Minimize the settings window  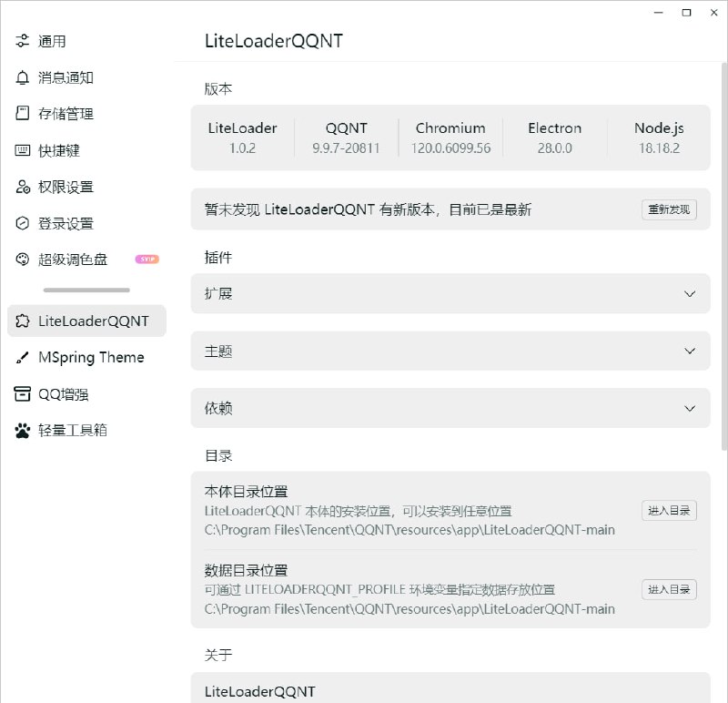click(658, 13)
